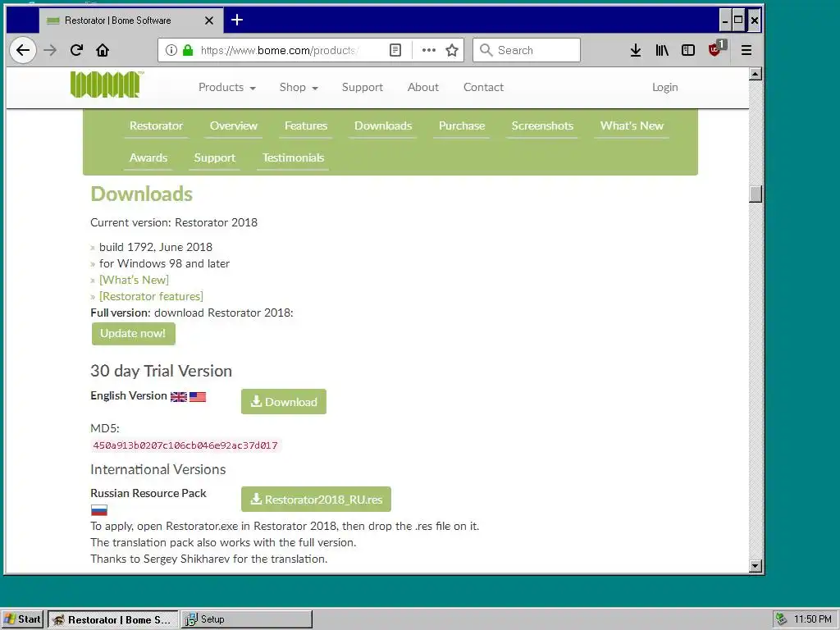Open the downloads arrow in toolbar
This screenshot has height=630, width=840.
(636, 50)
